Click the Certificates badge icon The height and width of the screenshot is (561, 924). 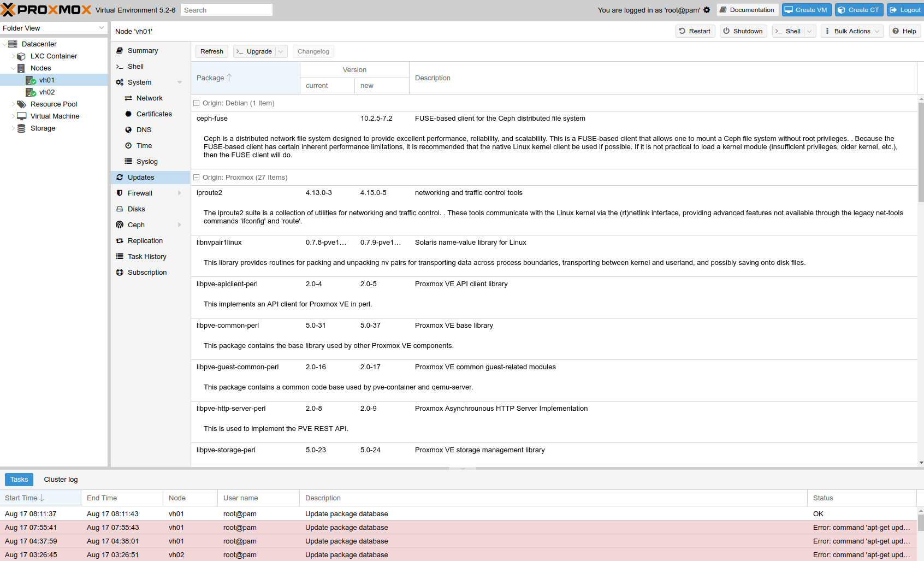[x=128, y=114]
